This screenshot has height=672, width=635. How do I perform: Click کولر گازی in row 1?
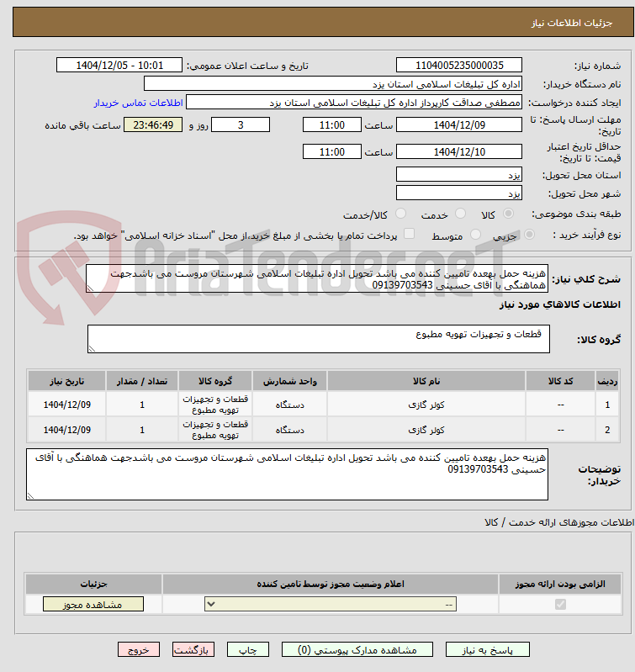tap(426, 405)
